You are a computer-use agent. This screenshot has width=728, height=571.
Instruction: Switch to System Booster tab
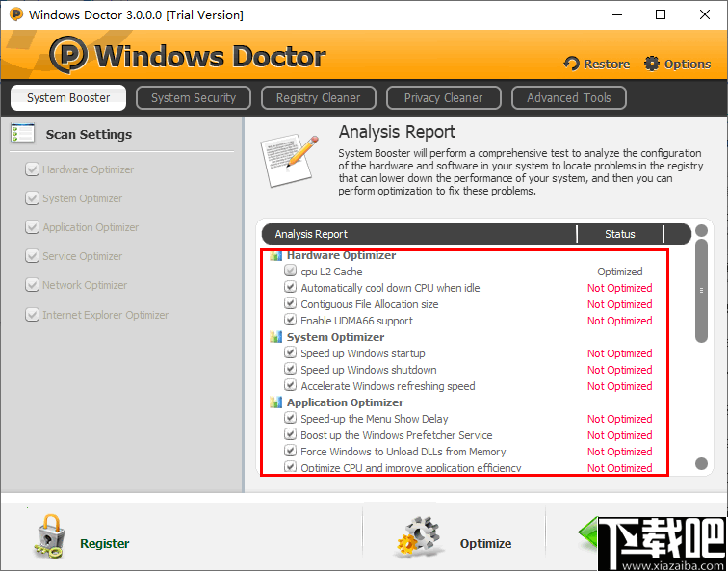68,97
